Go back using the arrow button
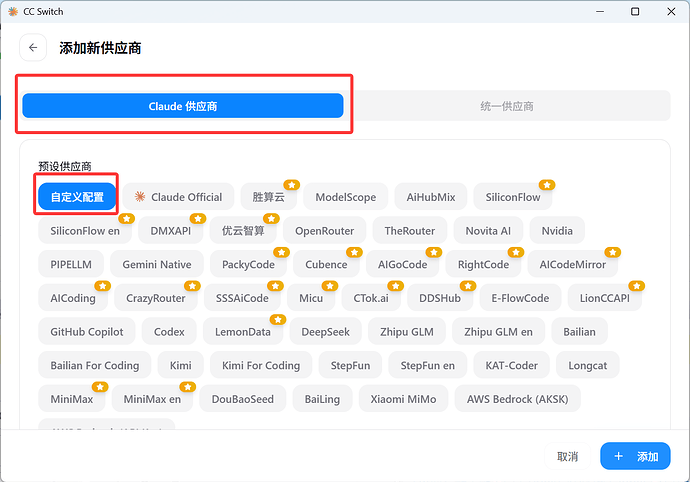690x482 pixels. [x=33, y=48]
